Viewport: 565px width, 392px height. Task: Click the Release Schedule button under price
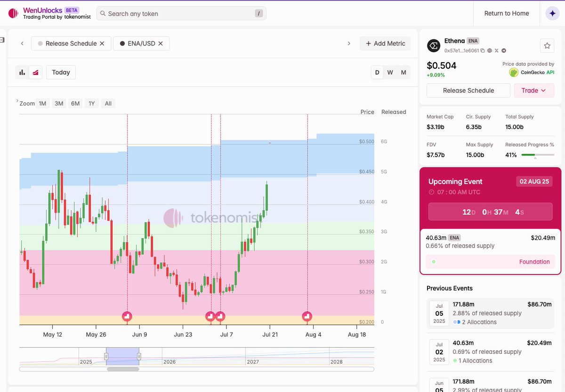point(468,90)
